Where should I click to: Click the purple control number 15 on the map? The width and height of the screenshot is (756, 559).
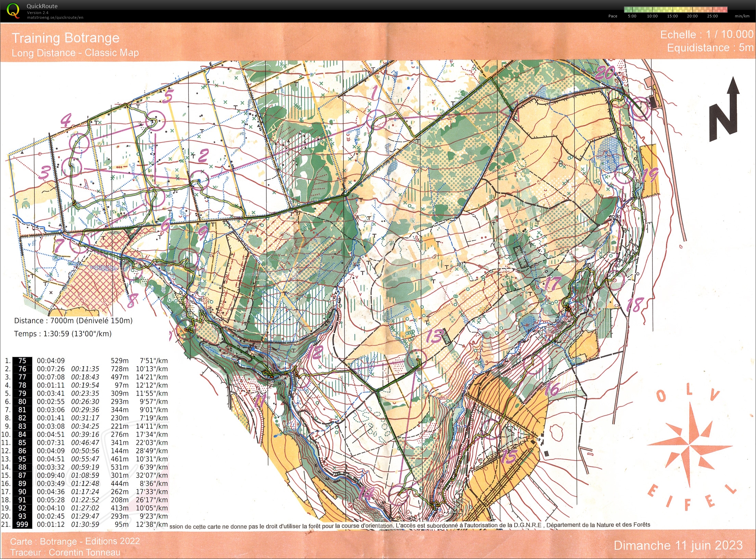(x=509, y=457)
